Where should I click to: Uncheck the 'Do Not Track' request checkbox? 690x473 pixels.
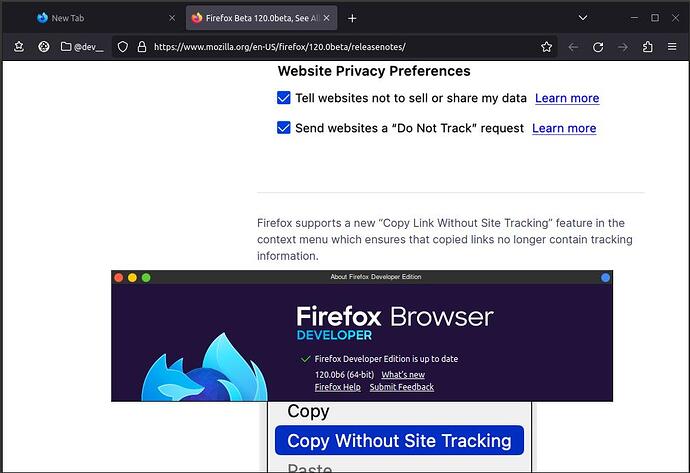pyautogui.click(x=284, y=128)
